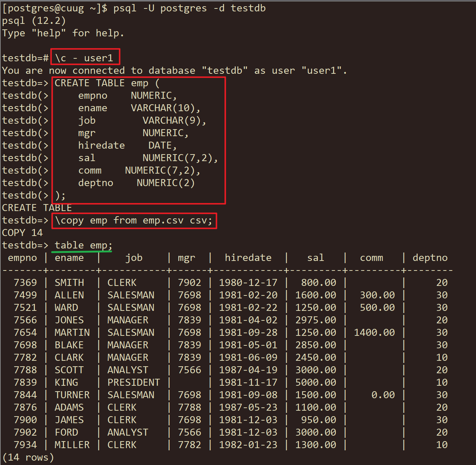The image size is (476, 465).
Task: Click the name ADAMS
Action: 69,407
